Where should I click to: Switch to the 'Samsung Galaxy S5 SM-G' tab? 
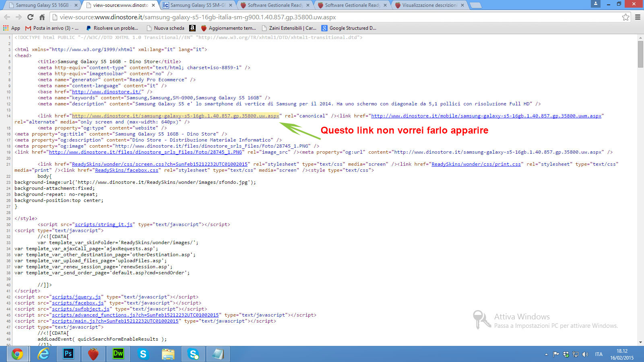click(x=197, y=5)
